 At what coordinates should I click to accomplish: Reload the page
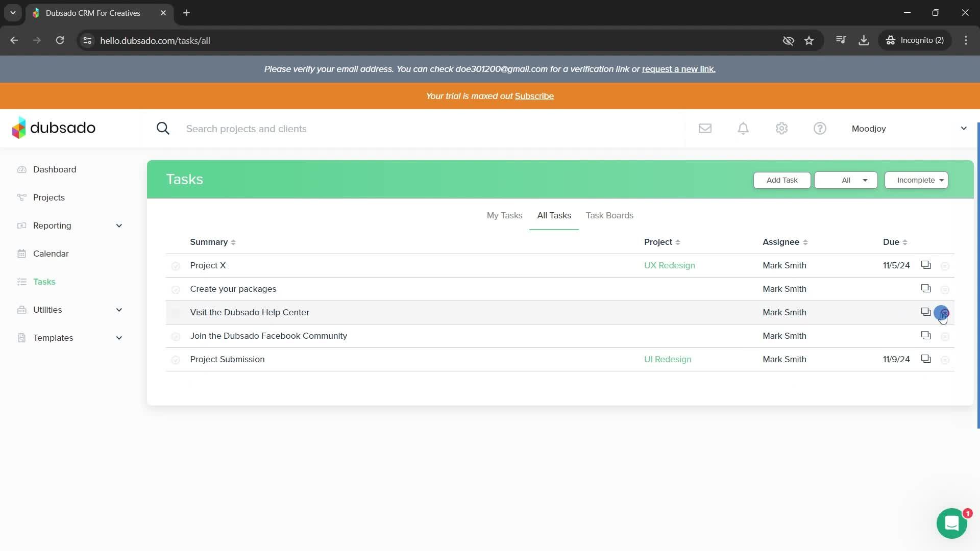(60, 40)
